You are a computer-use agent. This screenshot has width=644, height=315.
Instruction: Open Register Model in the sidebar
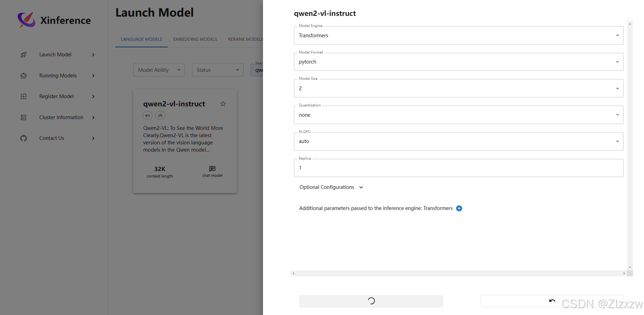[57, 96]
